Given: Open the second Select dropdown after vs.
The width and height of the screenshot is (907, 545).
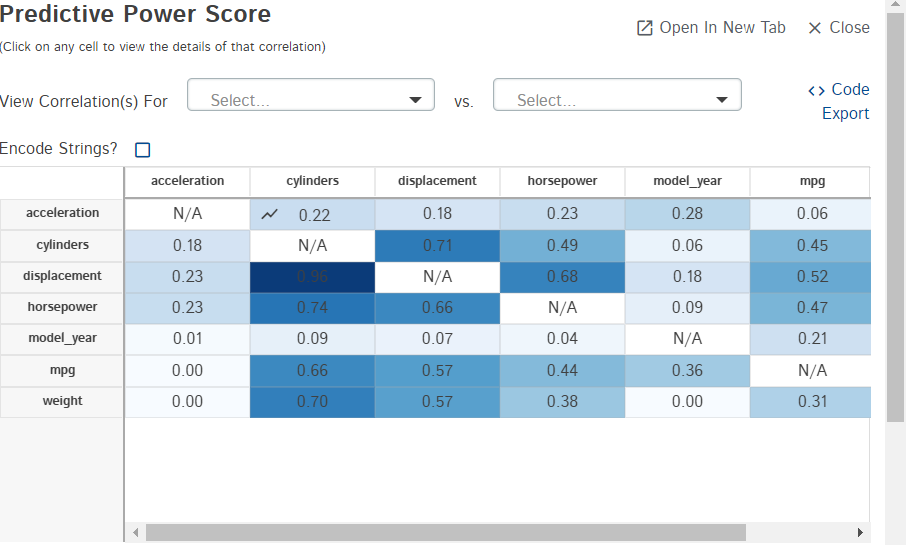Looking at the screenshot, I should [617, 100].
